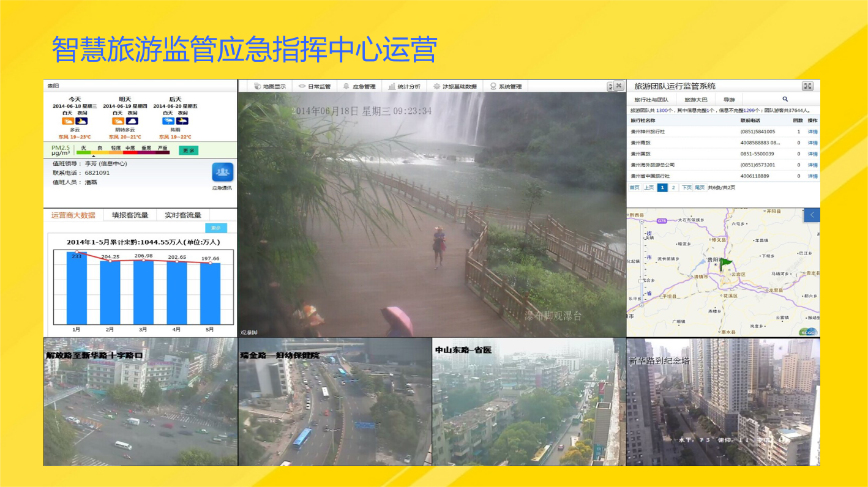Go to 下页 next page
Image resolution: width=868 pixels, height=487 pixels.
click(686, 188)
